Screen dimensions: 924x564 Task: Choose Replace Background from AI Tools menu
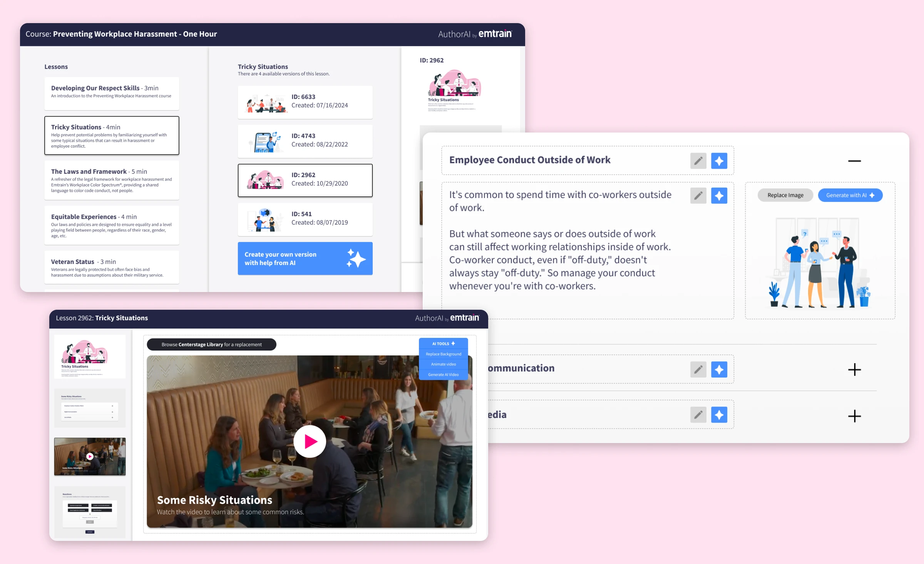(443, 354)
